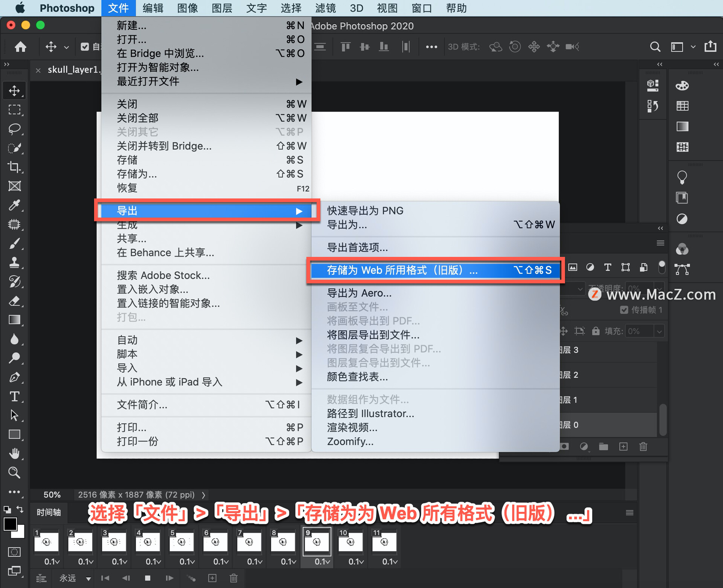723x588 pixels.
Task: Open the 编辑 menu in menu bar
Action: click(153, 8)
